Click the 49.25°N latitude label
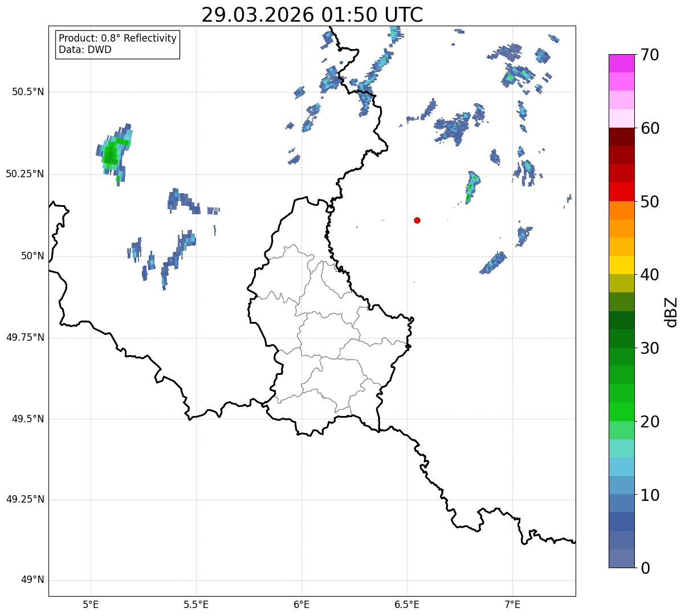This screenshot has height=616, width=685. click(x=25, y=499)
